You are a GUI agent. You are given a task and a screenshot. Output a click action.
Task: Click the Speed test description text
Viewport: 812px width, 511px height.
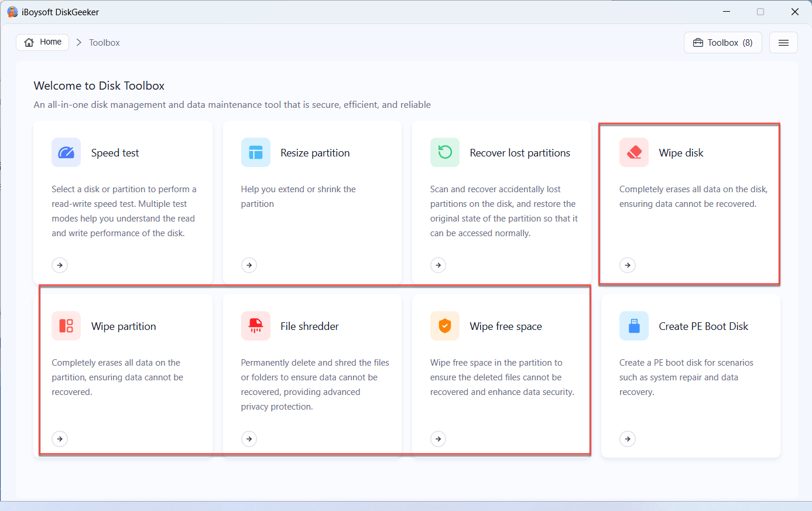click(x=124, y=211)
